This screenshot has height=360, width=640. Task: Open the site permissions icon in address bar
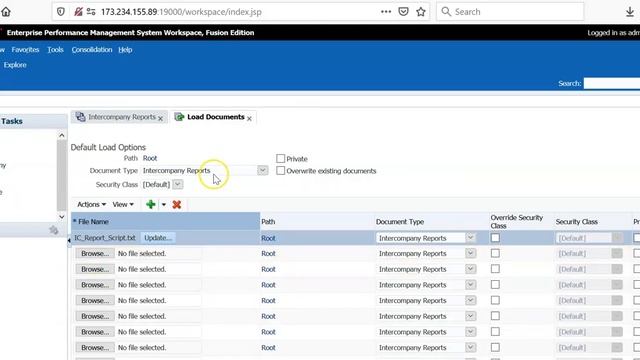tap(91, 12)
